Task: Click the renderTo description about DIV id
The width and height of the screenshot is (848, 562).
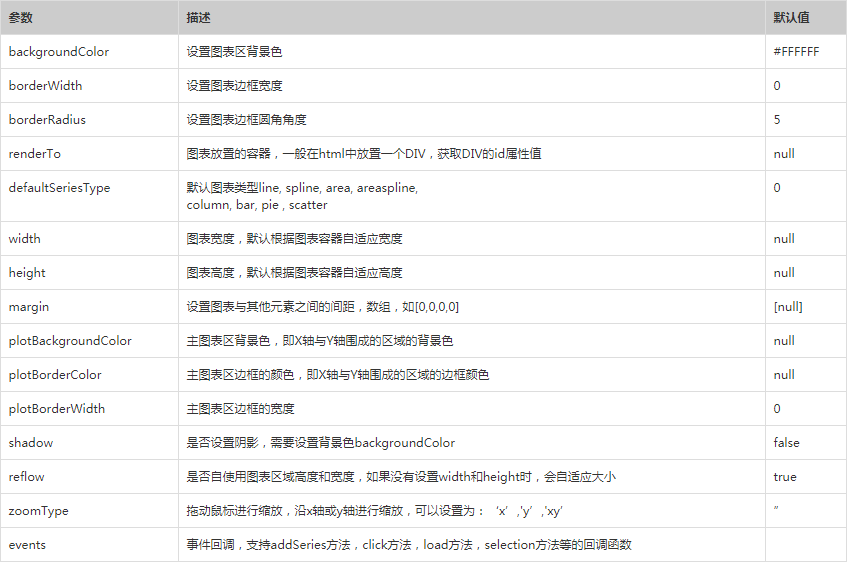Action: (364, 154)
